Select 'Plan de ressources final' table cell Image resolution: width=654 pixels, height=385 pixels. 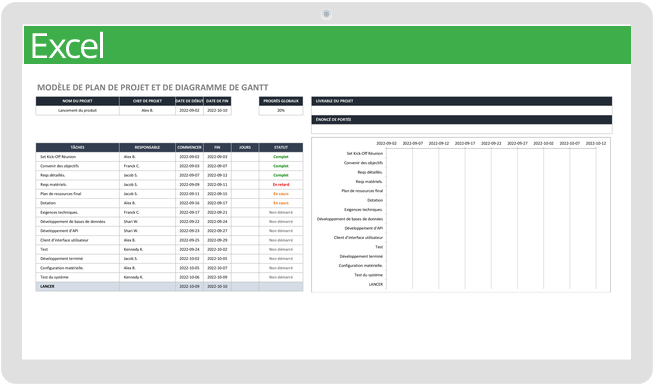coord(78,194)
